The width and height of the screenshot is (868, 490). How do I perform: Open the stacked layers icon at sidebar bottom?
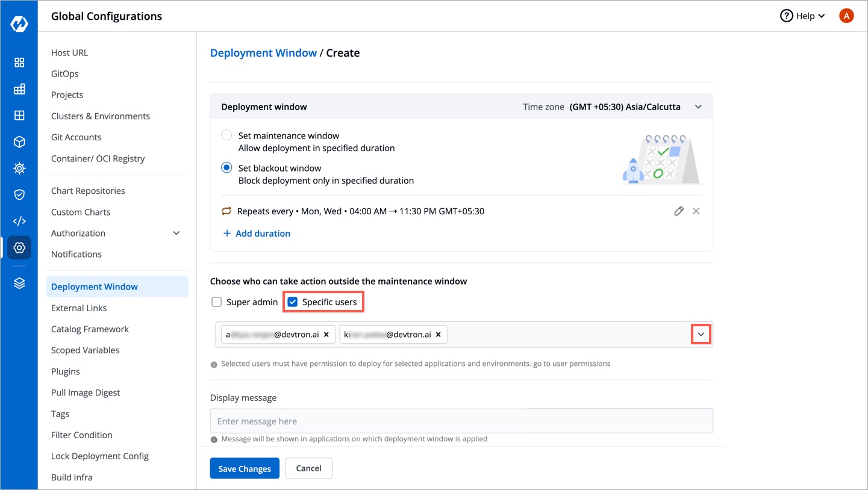click(19, 282)
